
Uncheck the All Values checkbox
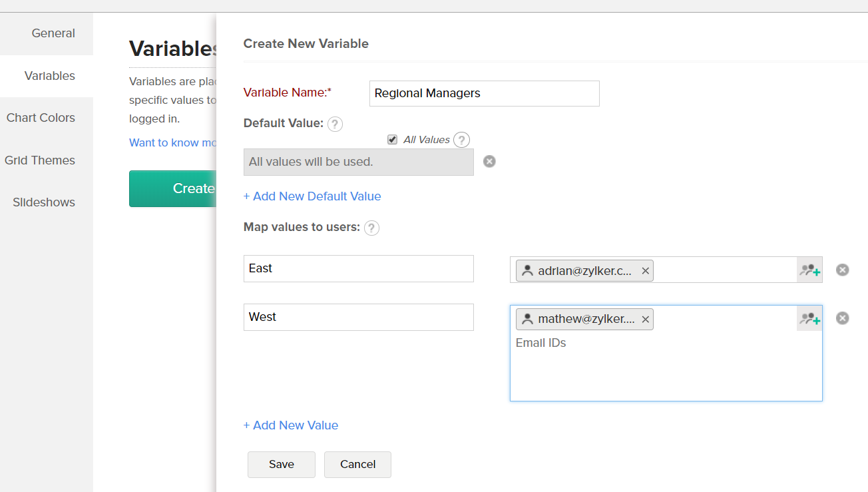[393, 140]
